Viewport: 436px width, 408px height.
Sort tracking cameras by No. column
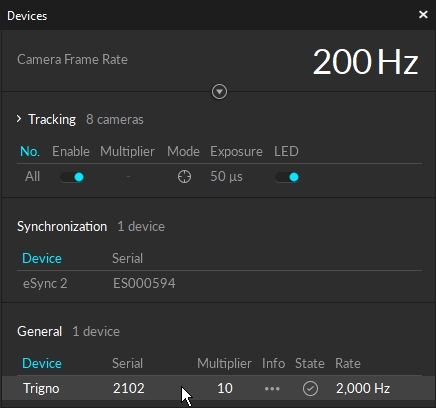30,151
